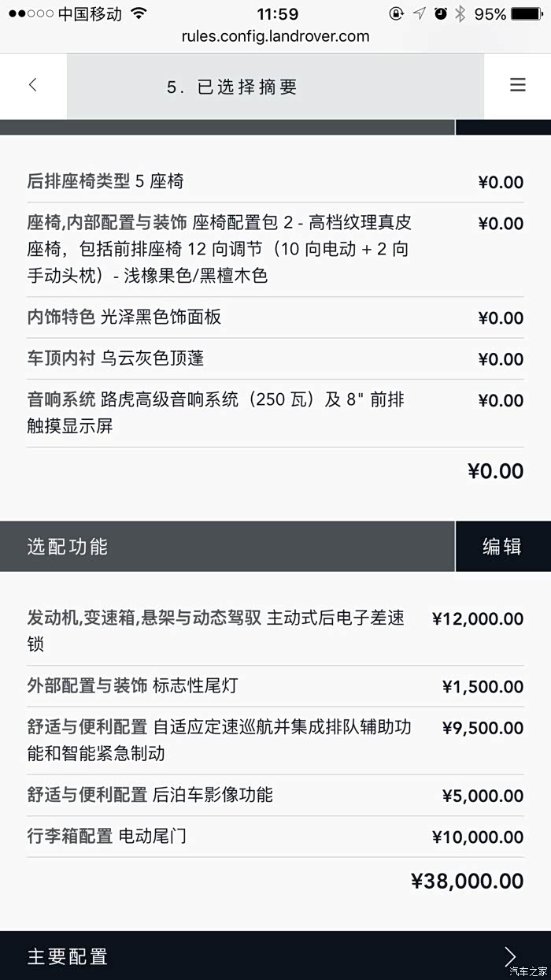Screen dimensions: 551x980
Task: Select the 标志性尾灯 option row
Action: coord(275,686)
